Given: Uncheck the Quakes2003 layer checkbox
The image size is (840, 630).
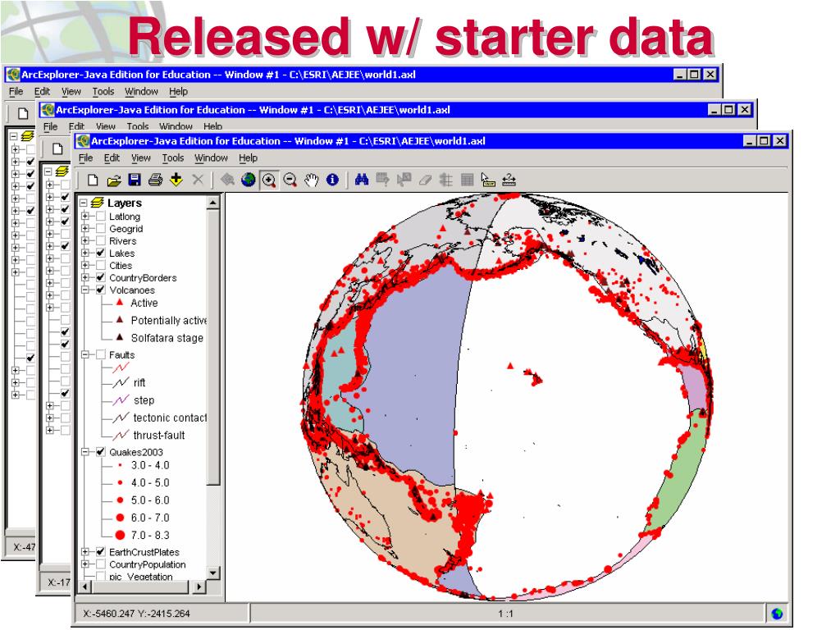Looking at the screenshot, I should point(100,452).
